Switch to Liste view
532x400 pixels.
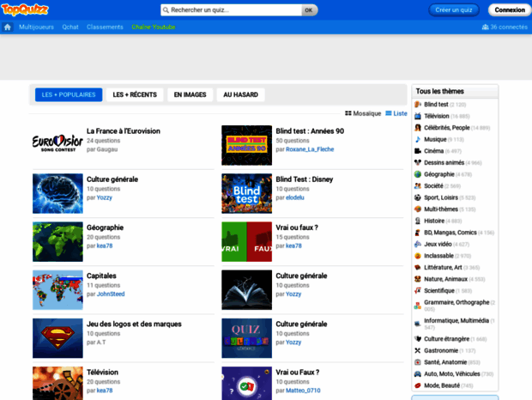pyautogui.click(x=396, y=113)
